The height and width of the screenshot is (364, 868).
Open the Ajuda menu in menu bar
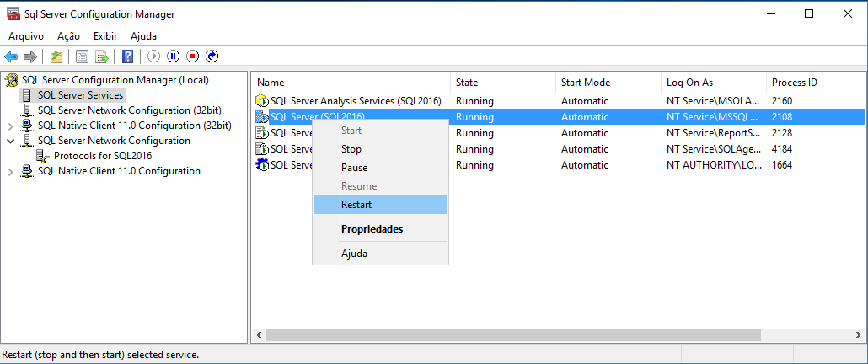[x=143, y=36]
